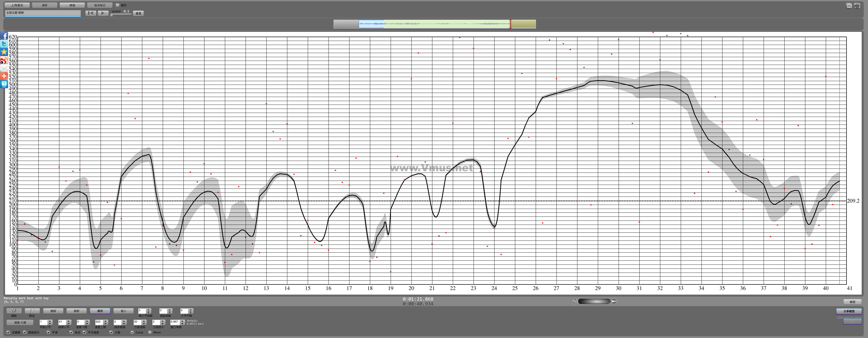This screenshot has height=338, width=868.
Task: Uncheck the 平均速度 checkbox
Action: click(x=85, y=332)
